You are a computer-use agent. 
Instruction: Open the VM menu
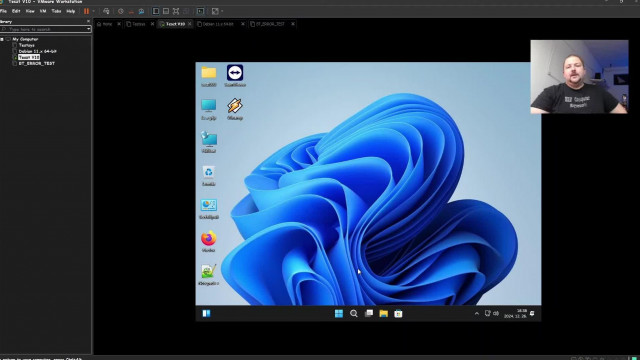point(43,11)
